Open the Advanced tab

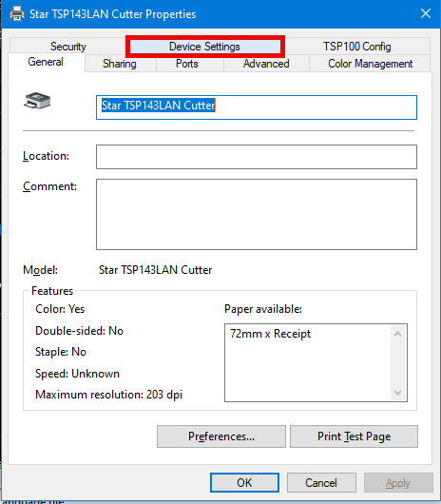[266, 64]
